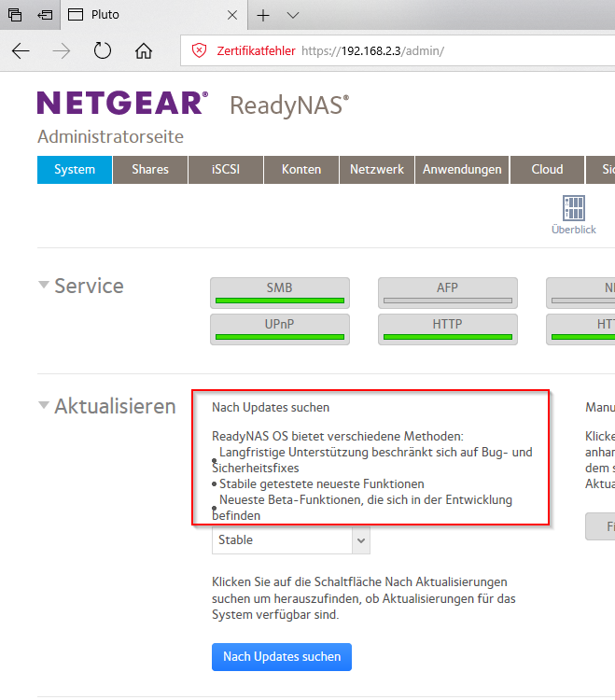Viewport: 615px width, 700px height.
Task: Go back with the browser back arrow
Action: click(x=21, y=51)
